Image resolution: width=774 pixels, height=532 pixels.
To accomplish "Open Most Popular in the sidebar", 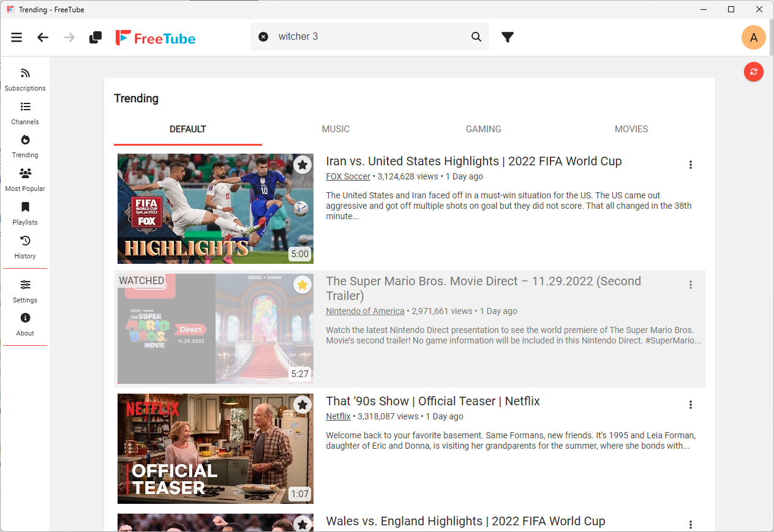I will [25, 181].
